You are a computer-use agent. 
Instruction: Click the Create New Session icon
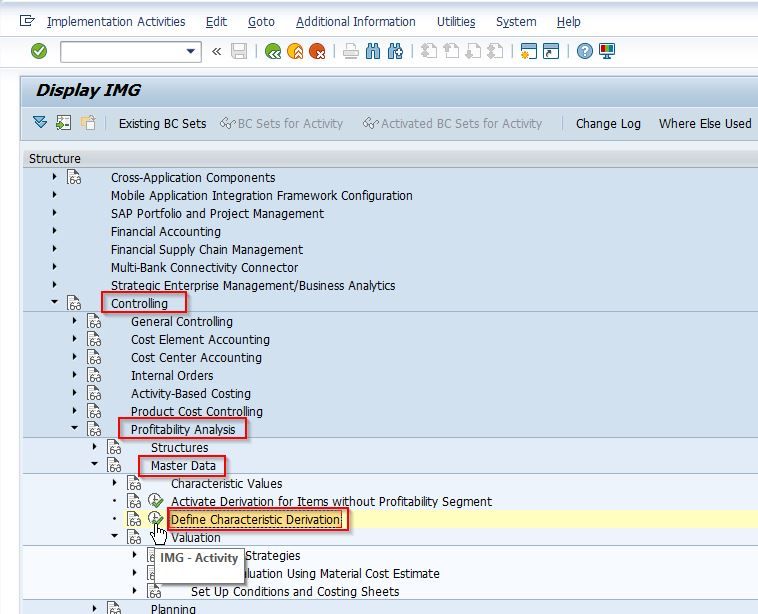pos(528,51)
